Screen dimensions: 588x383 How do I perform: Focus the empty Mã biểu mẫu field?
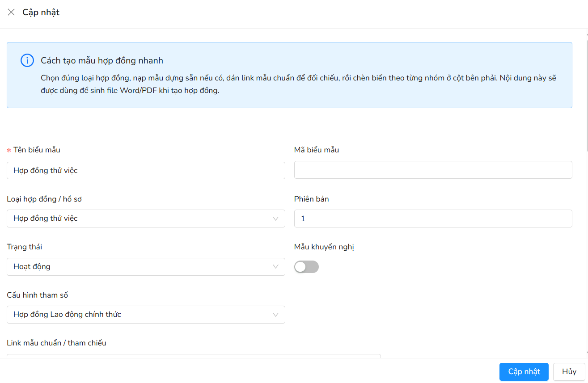point(433,170)
